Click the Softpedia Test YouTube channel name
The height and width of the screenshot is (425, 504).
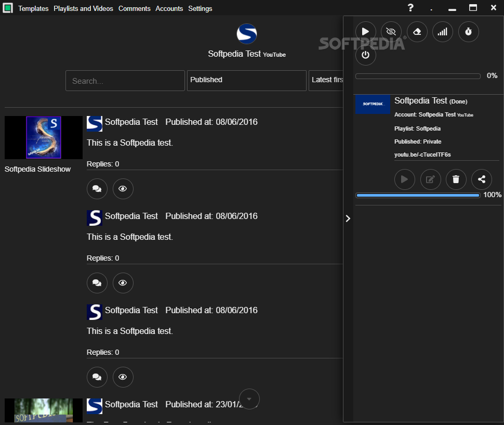click(x=246, y=54)
